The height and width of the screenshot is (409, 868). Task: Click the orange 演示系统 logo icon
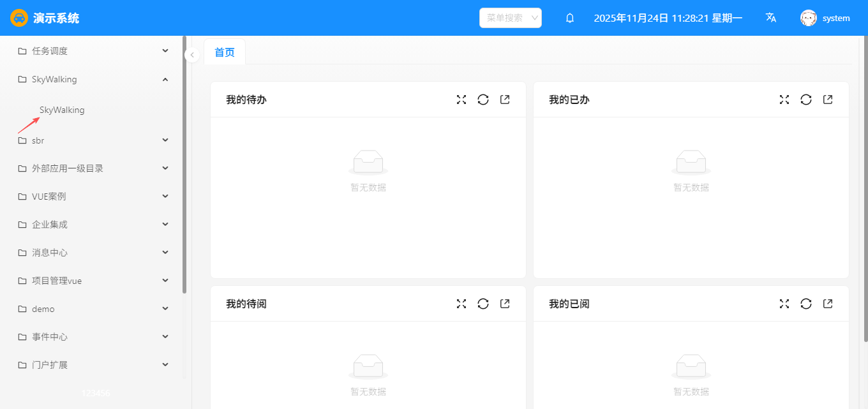pos(19,18)
